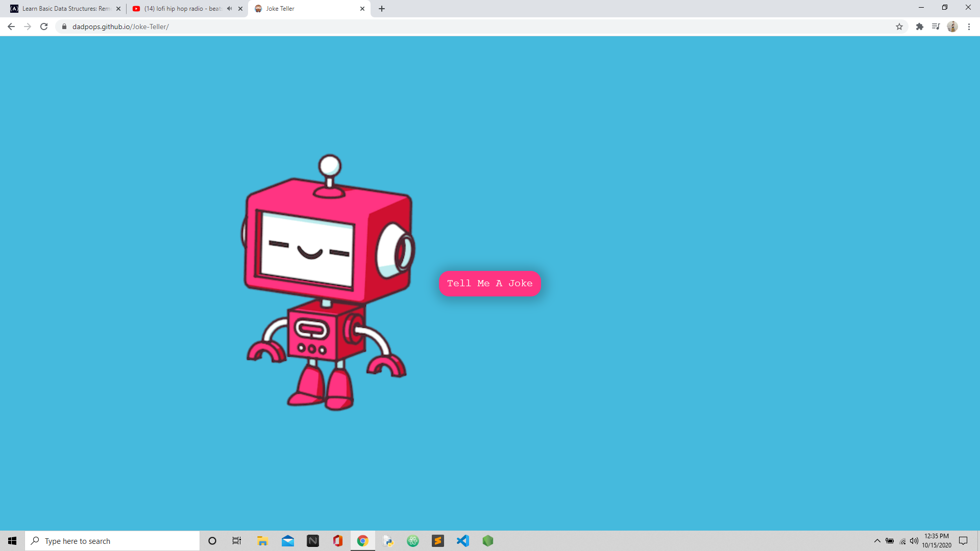Switch to the Joke Teller tab
The image size is (980, 551).
(296, 8)
